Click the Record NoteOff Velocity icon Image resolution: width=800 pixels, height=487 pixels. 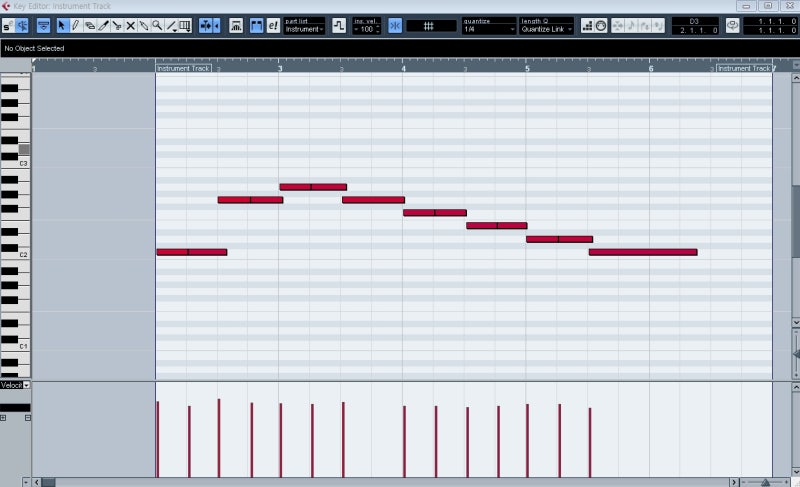pyautogui.click(x=659, y=25)
